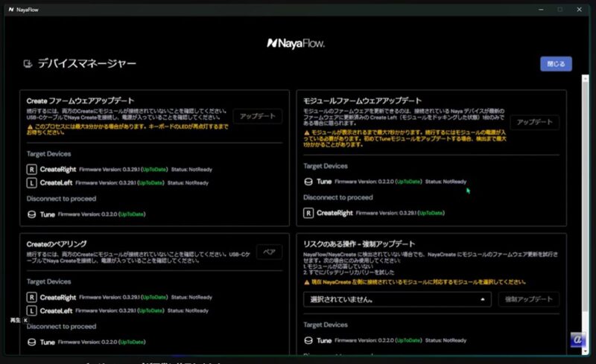Click the 閉じる button in Device Manager

click(556, 64)
